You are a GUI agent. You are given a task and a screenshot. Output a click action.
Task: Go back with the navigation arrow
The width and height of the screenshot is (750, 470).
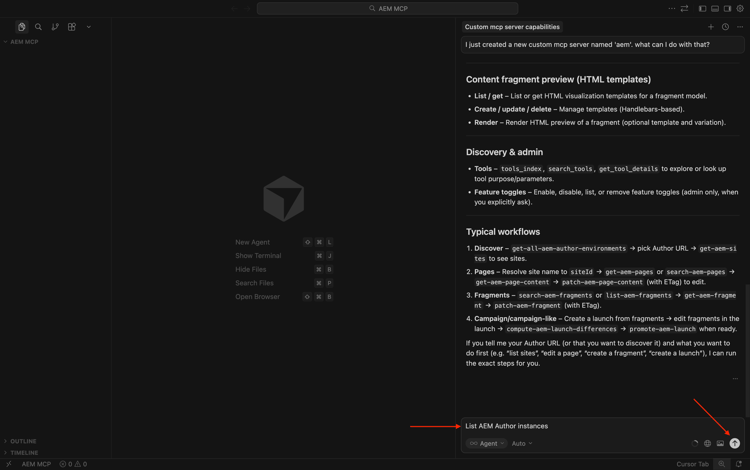(x=234, y=9)
